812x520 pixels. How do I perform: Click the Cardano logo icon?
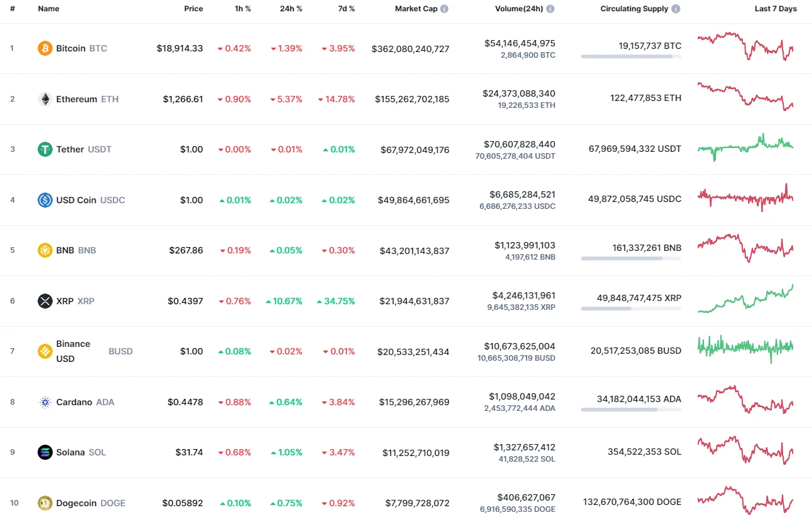click(44, 402)
